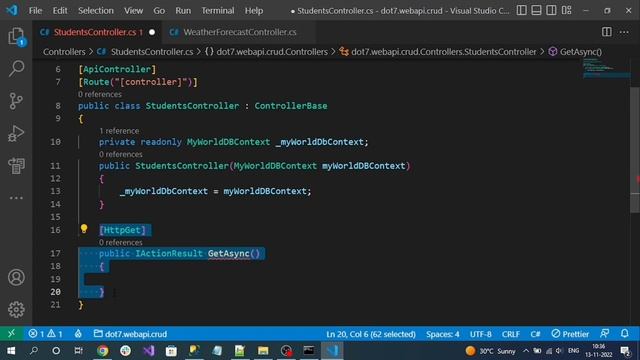The image size is (640, 360).
Task: Open feedback icon in status bar
Action: 605,334
